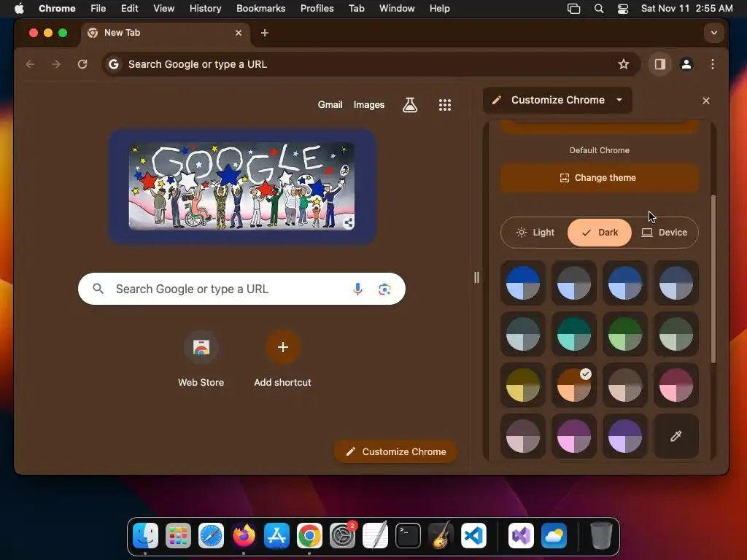This screenshot has width=747, height=560.
Task: Open the File menu
Action: 98,9
